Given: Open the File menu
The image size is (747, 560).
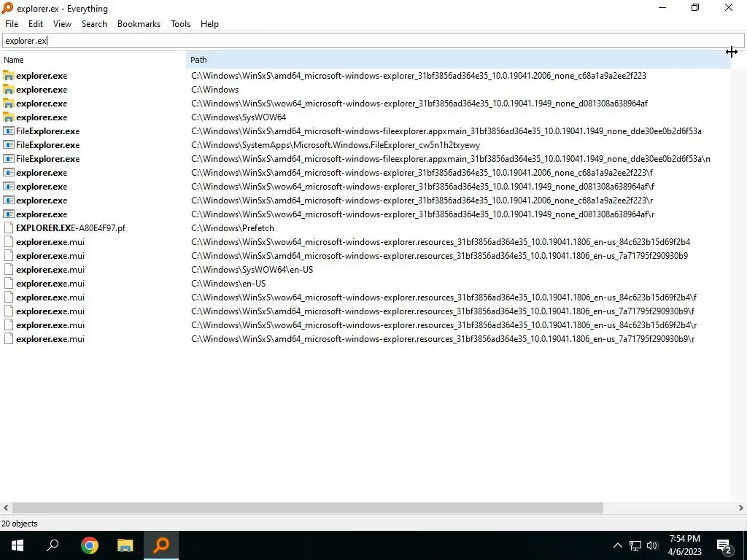Looking at the screenshot, I should pyautogui.click(x=12, y=24).
